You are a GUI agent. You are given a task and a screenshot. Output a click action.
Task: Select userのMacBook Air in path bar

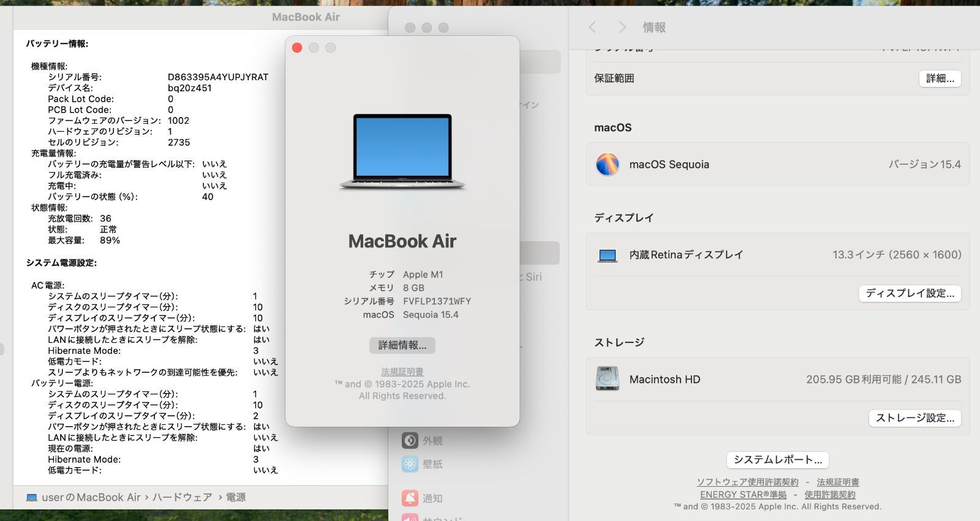point(91,498)
